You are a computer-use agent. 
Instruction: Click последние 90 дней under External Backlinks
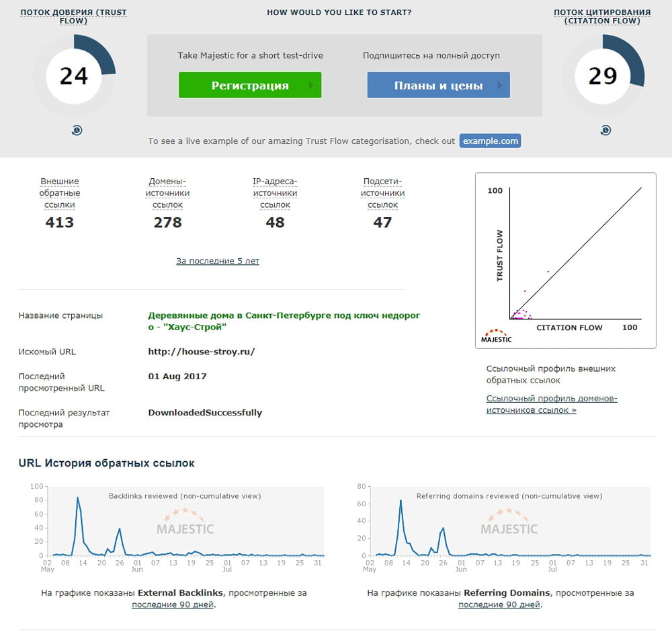tap(172, 604)
